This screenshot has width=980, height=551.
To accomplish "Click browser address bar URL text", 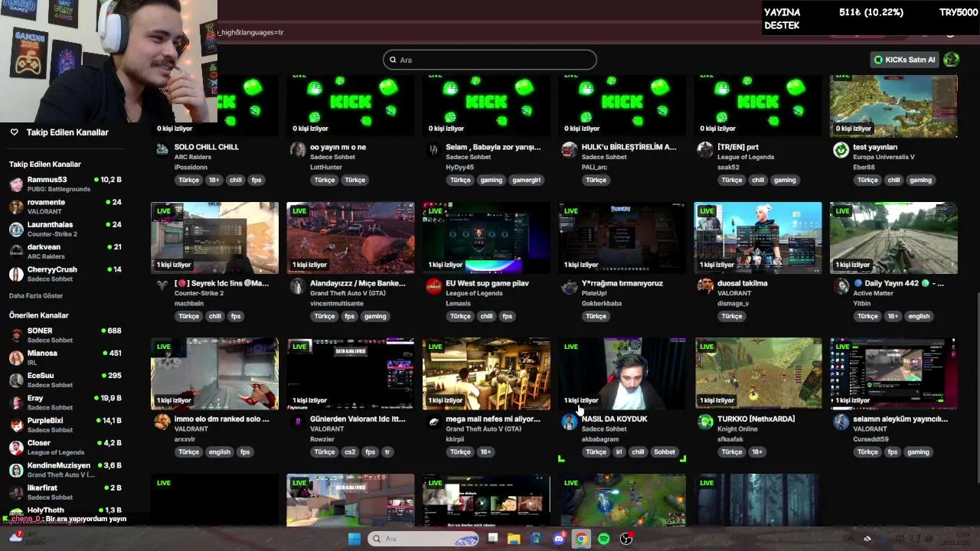I will (x=251, y=32).
